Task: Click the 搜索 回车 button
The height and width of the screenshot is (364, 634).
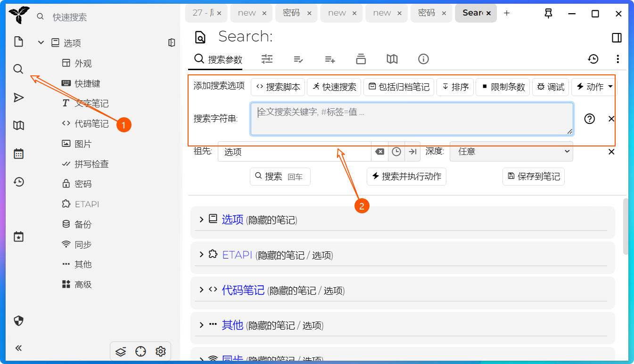Action: [280, 177]
